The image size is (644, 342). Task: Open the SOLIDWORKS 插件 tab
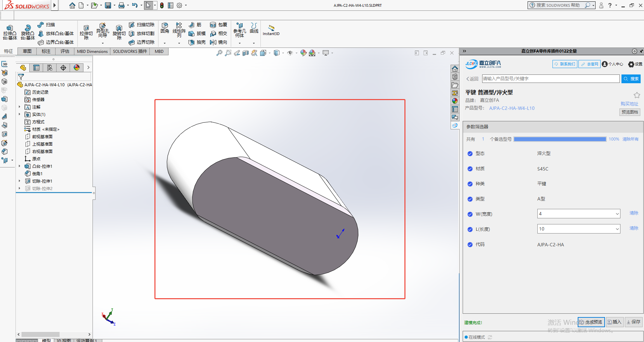click(130, 51)
